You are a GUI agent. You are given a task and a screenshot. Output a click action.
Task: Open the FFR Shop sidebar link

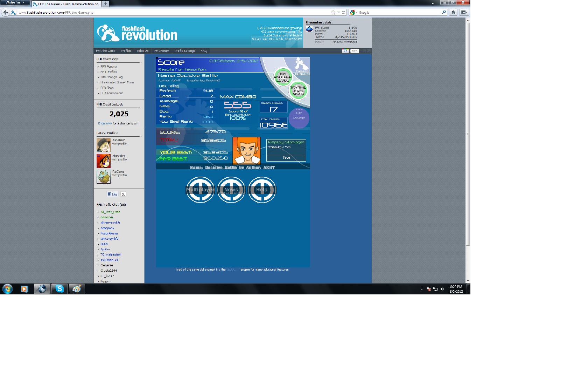[x=107, y=88]
